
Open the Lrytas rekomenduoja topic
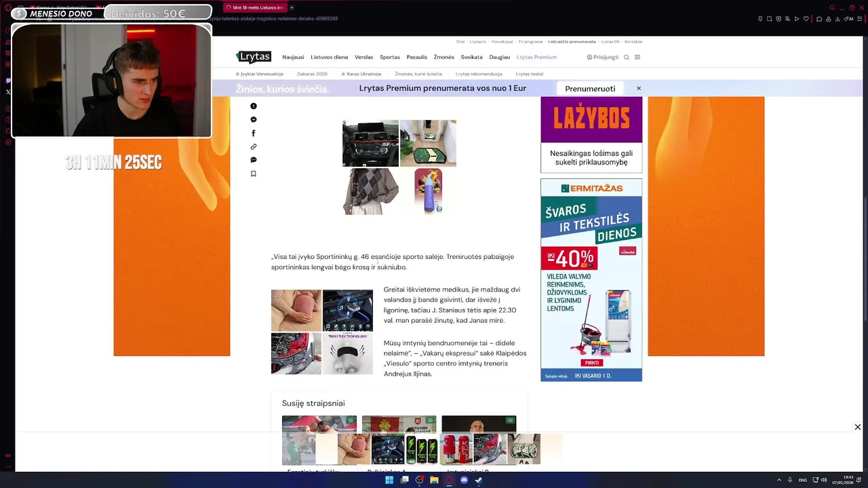tap(479, 74)
